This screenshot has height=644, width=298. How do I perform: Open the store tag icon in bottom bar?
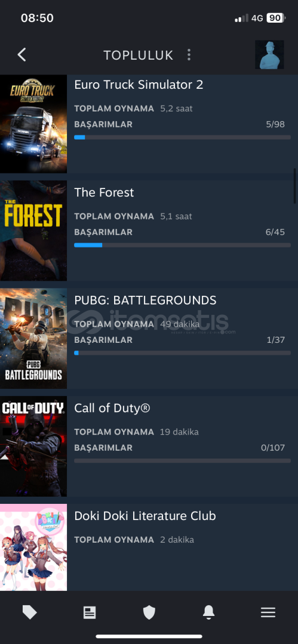pos(30,613)
